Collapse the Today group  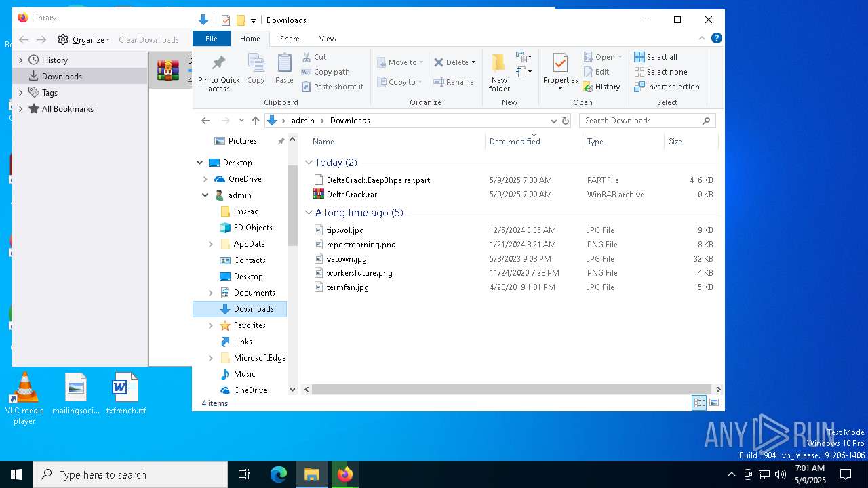(309, 163)
